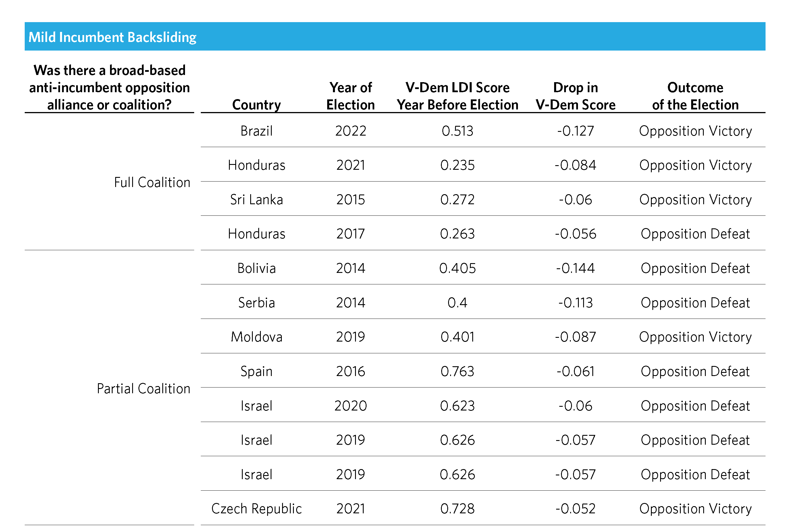Image resolution: width=798 pixels, height=532 pixels.
Task: Click the -0.144 score drop value
Action: pyautogui.click(x=575, y=268)
